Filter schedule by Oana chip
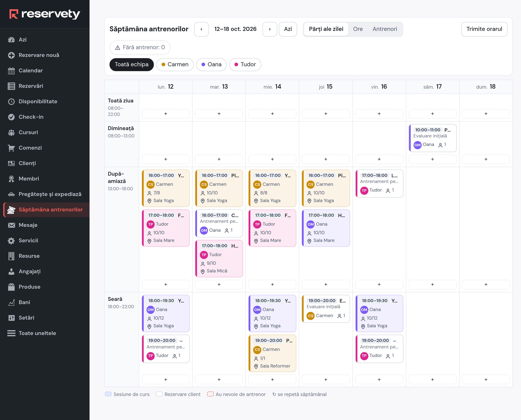521x420 pixels. (211, 65)
